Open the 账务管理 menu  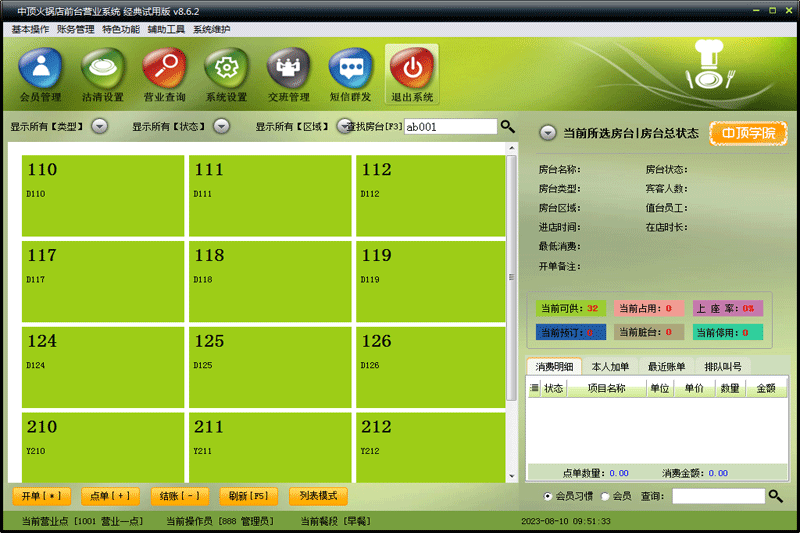(76, 30)
